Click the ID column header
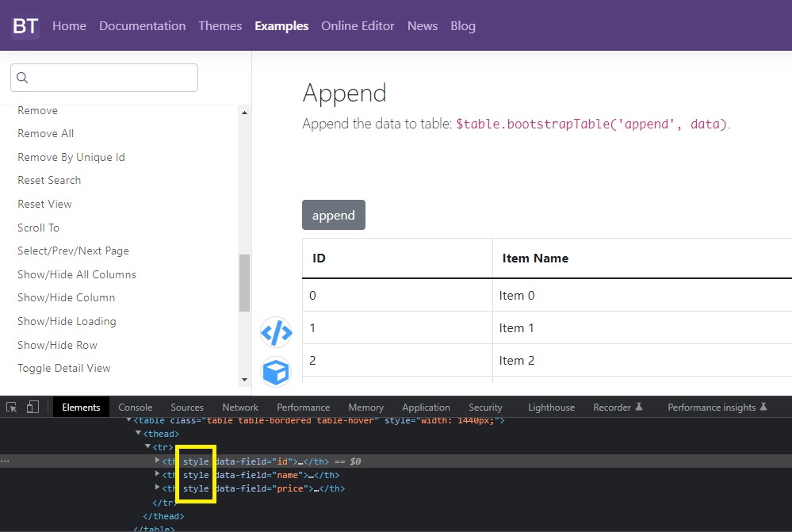792x532 pixels. click(x=397, y=258)
